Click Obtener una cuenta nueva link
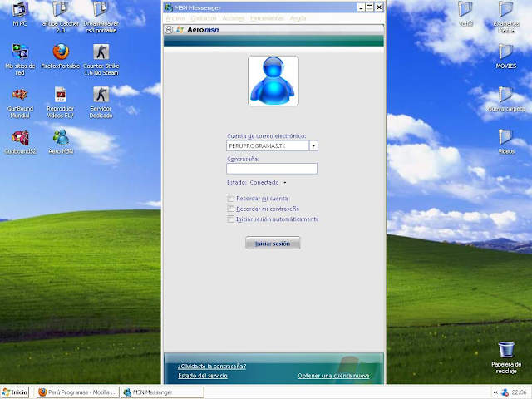Viewport: 532px width, 399px height. point(333,376)
